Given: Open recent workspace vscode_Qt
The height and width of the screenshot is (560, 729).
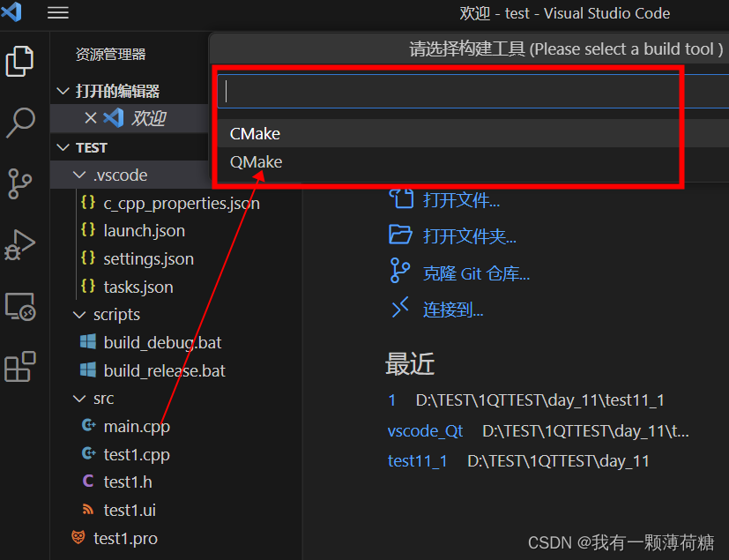Looking at the screenshot, I should 426,431.
